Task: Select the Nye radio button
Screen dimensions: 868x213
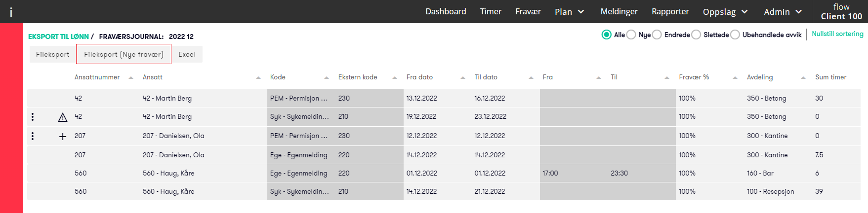Action: (x=631, y=35)
